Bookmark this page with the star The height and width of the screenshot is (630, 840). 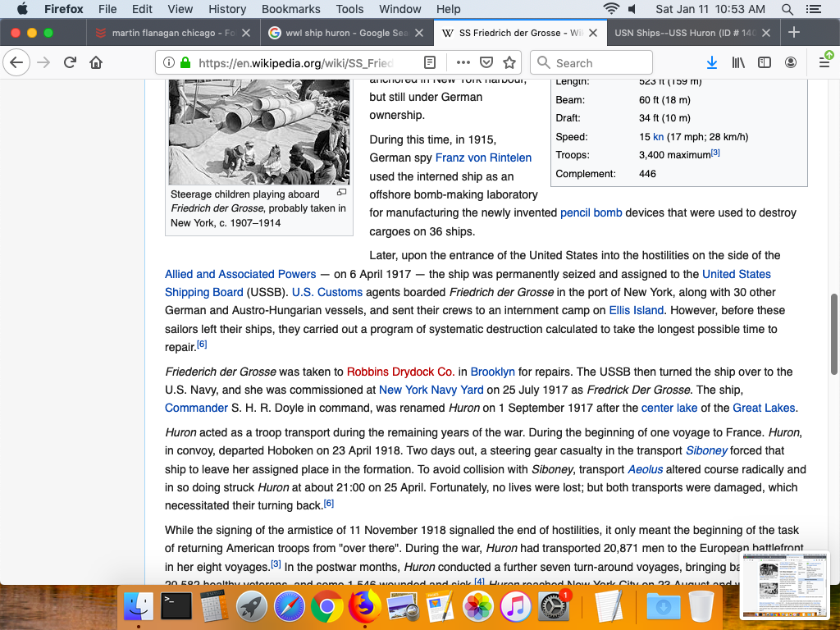point(509,63)
